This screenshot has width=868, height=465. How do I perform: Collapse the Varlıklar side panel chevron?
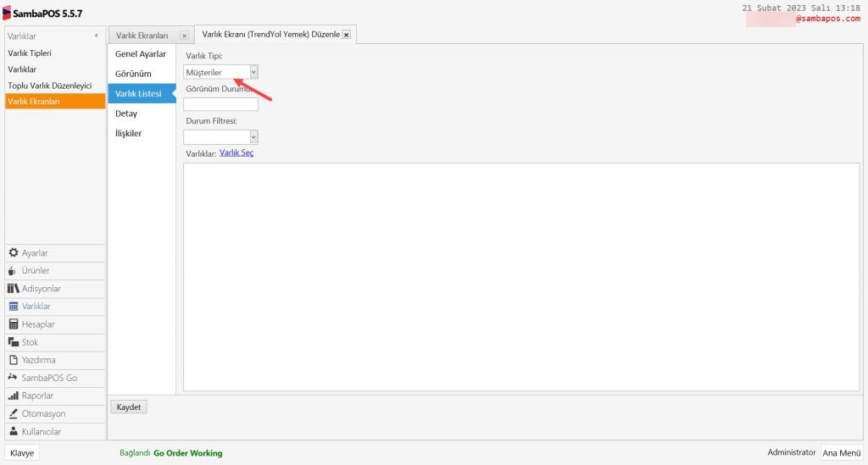96,36
